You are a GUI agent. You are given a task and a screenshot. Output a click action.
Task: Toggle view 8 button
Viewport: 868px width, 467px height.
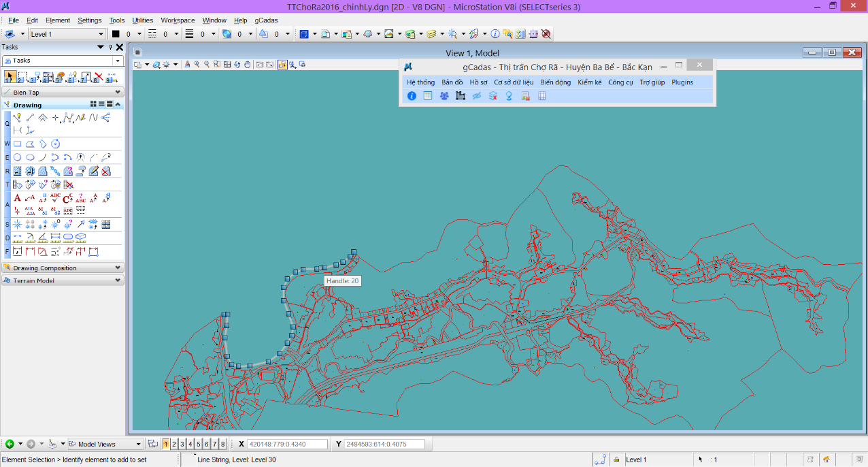point(222,445)
